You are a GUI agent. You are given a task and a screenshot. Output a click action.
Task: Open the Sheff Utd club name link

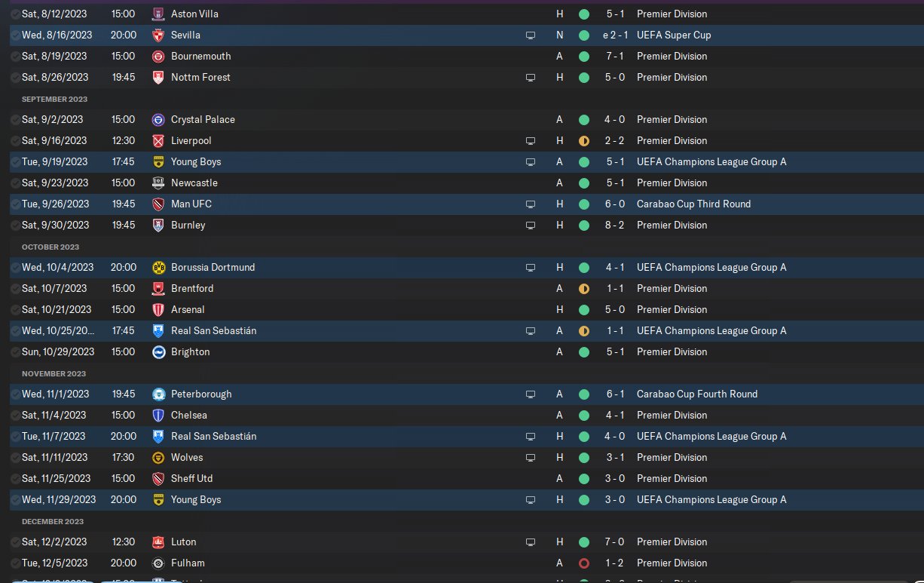coord(191,478)
